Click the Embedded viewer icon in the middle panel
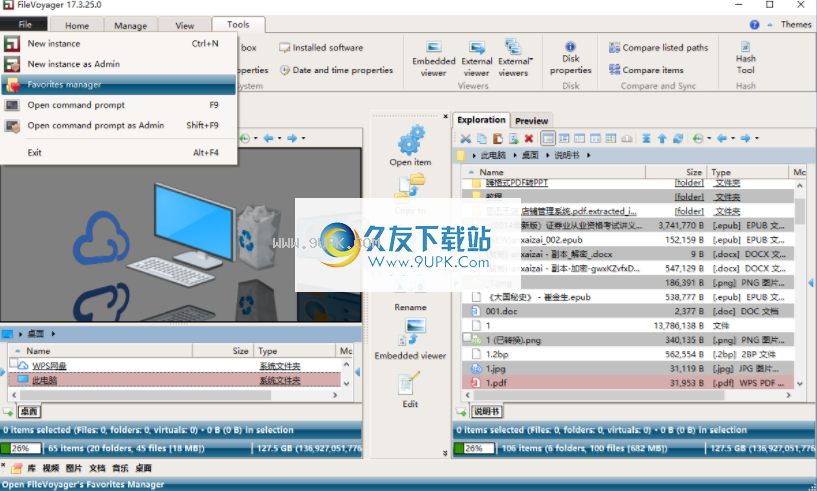This screenshot has width=817, height=491. click(x=412, y=331)
